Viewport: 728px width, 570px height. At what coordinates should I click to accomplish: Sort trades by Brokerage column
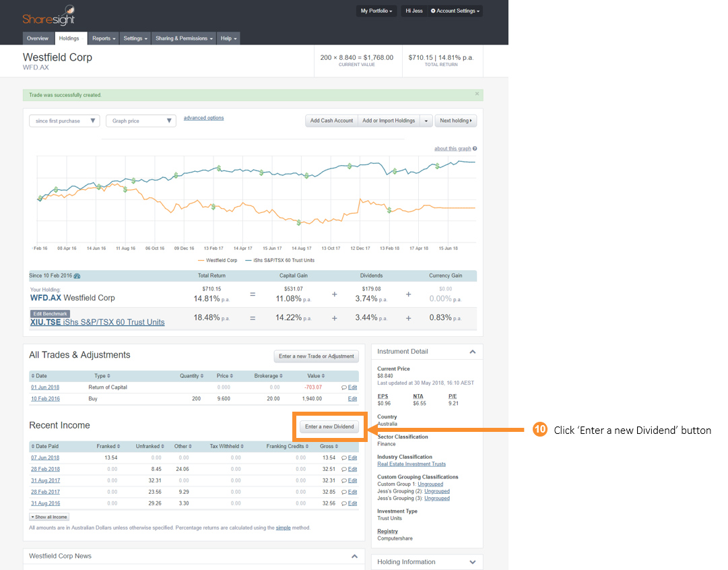coord(268,376)
